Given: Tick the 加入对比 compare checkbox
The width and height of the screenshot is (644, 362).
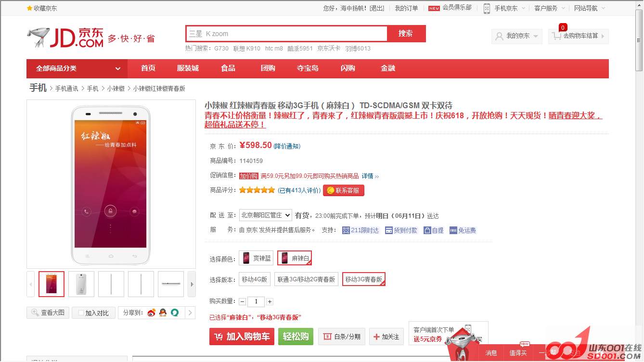Looking at the screenshot, I should pyautogui.click(x=81, y=313).
